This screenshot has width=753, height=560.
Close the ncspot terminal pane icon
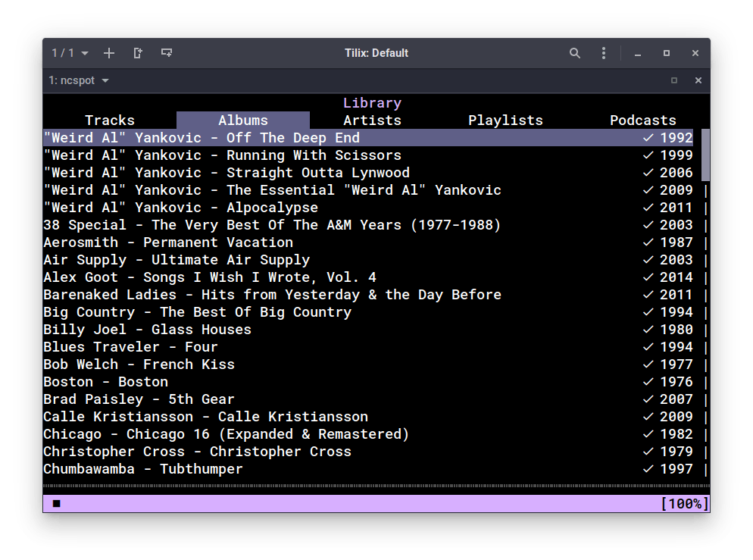coord(698,80)
